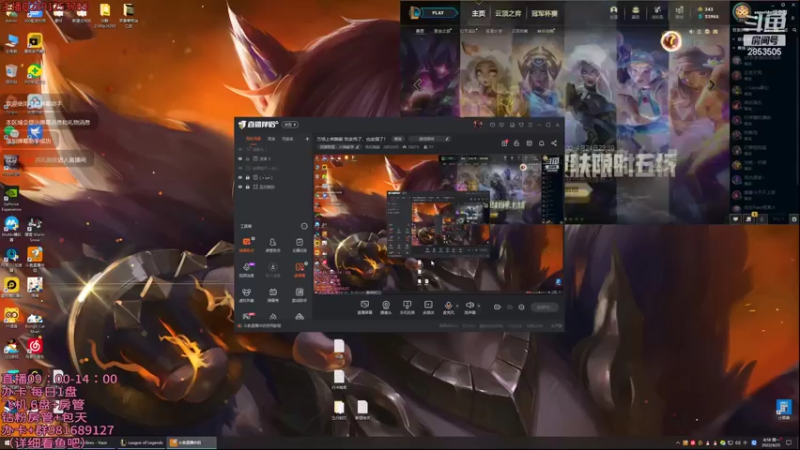Open the gift box icon with the red dot

coord(504,143)
